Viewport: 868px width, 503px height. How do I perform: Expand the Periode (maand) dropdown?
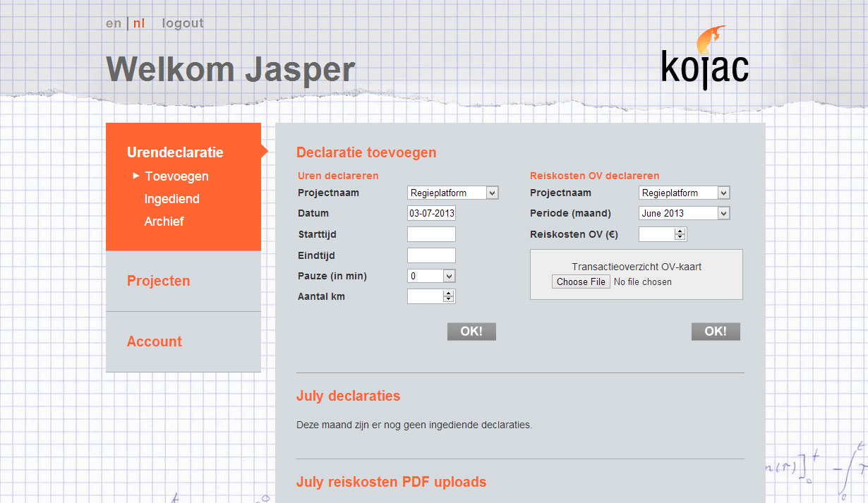click(x=685, y=213)
